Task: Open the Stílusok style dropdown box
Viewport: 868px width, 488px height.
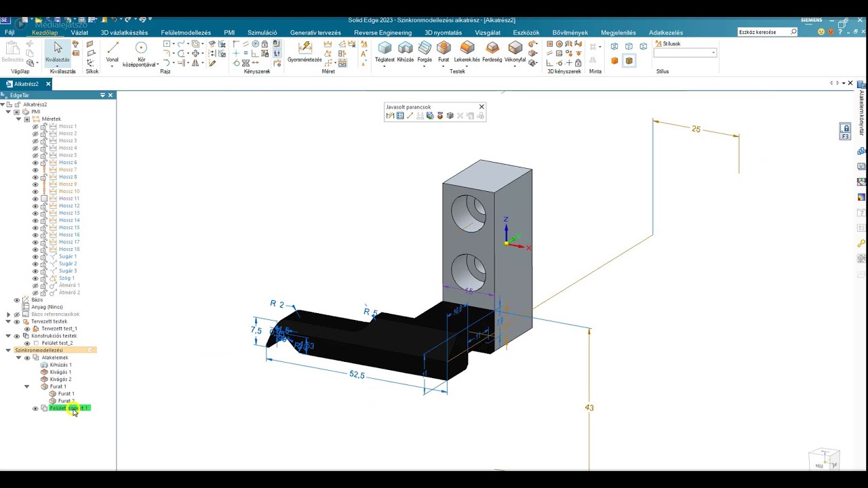Action: pos(685,53)
